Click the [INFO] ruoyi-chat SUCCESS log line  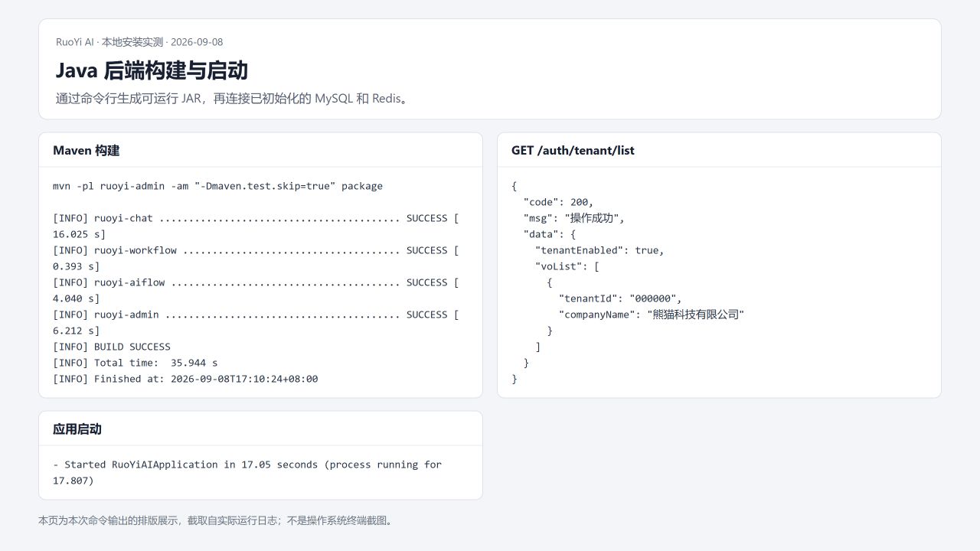coord(256,226)
